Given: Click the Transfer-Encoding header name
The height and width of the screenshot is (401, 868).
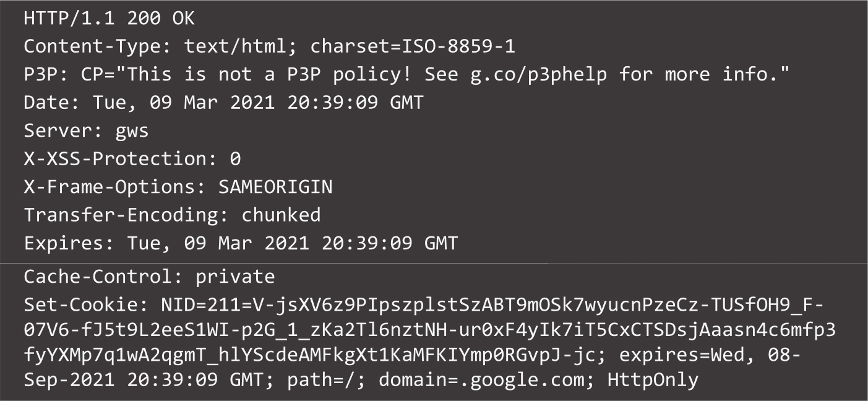Looking at the screenshot, I should (120, 215).
